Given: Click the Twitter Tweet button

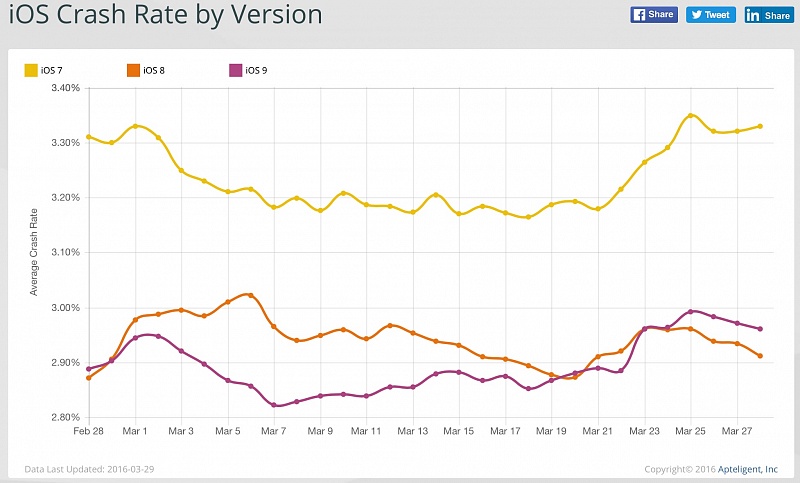Looking at the screenshot, I should click(711, 14).
